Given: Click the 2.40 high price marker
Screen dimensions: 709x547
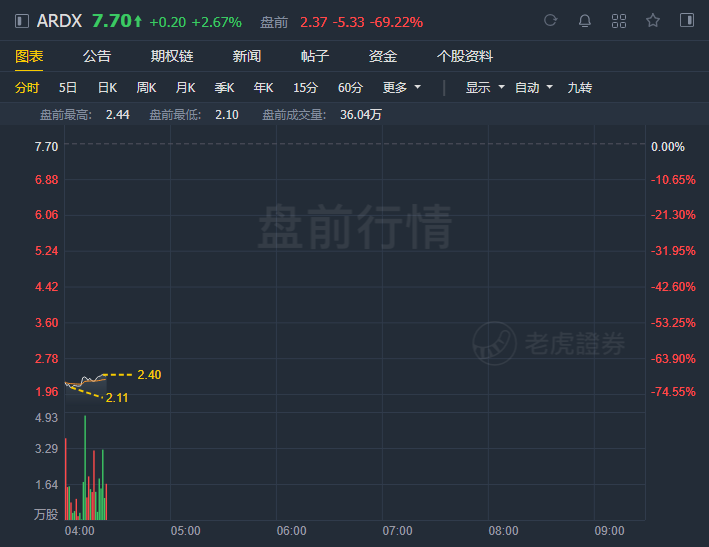Looking at the screenshot, I should [x=149, y=375].
